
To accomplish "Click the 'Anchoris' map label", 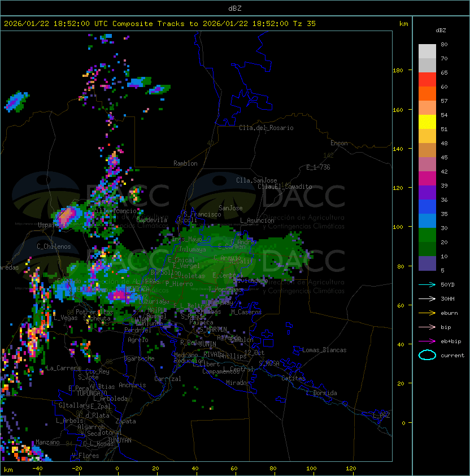I will [x=132, y=385].
